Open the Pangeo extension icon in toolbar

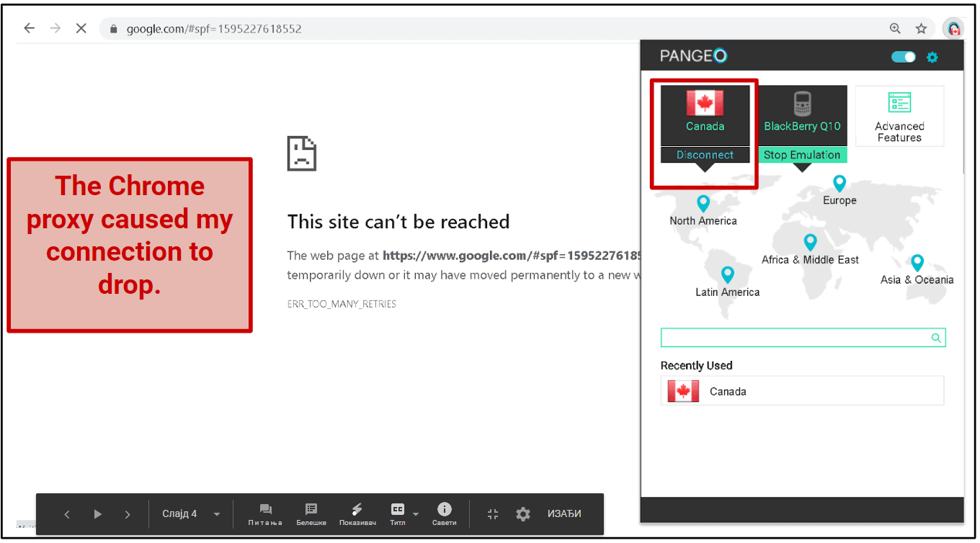tap(953, 29)
